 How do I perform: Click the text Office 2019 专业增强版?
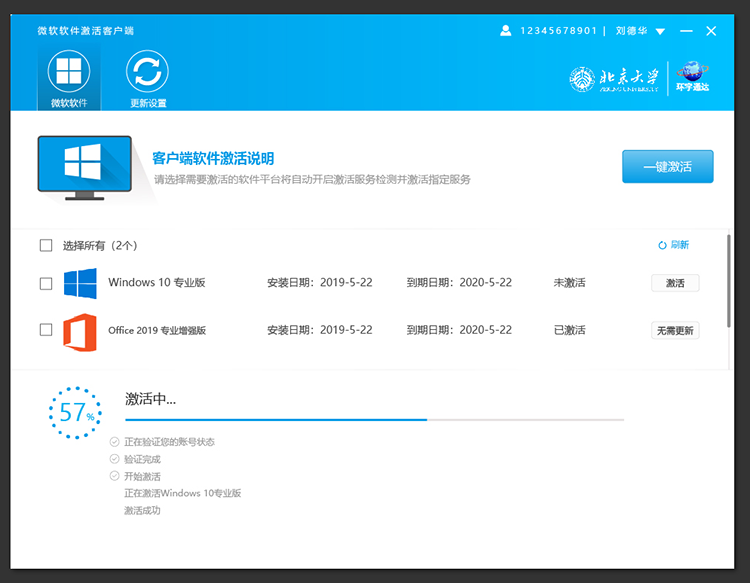[x=157, y=330]
